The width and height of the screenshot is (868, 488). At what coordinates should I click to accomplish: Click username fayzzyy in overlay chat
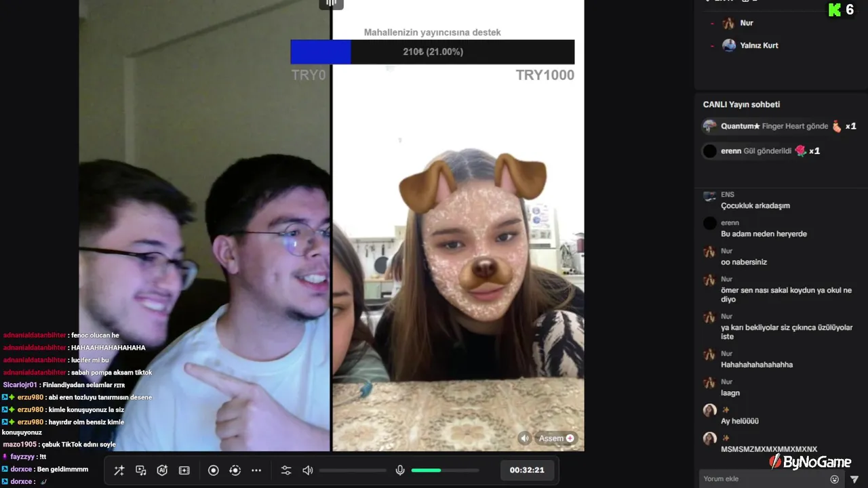point(22,457)
